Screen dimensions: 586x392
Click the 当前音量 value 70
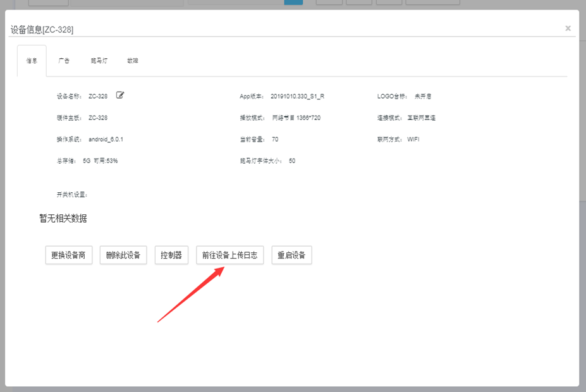point(275,139)
